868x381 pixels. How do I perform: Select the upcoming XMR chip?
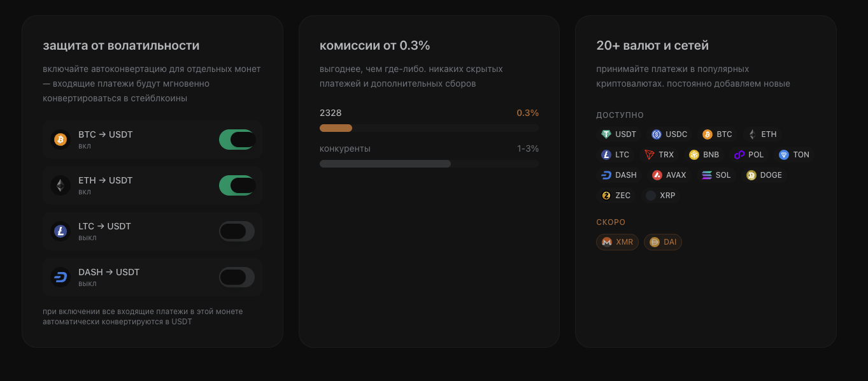617,242
